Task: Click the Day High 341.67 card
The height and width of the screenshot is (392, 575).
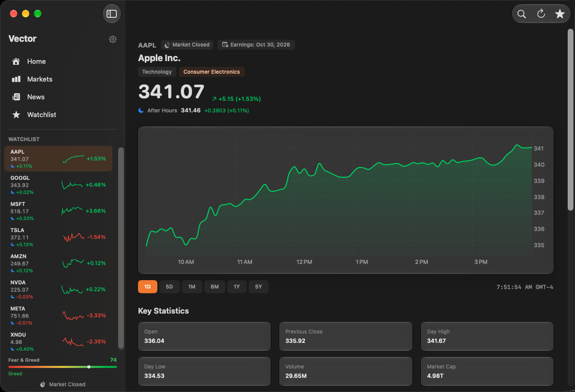Action: pos(487,336)
